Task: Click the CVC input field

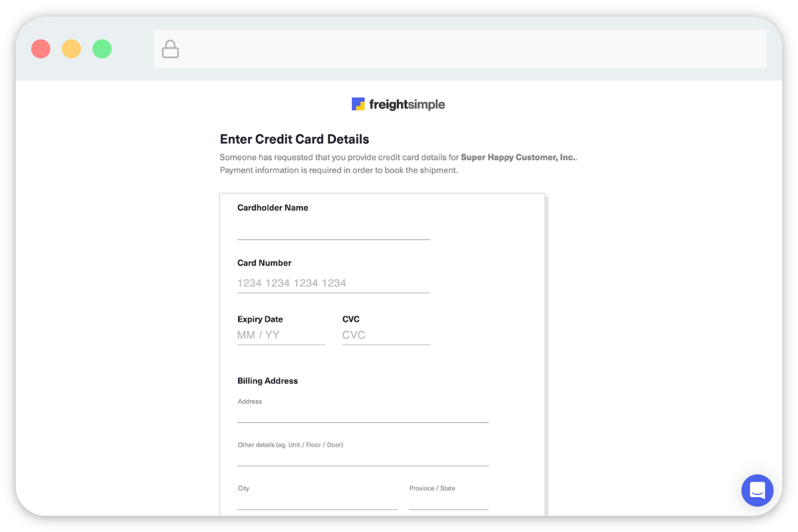Action: tap(386, 335)
